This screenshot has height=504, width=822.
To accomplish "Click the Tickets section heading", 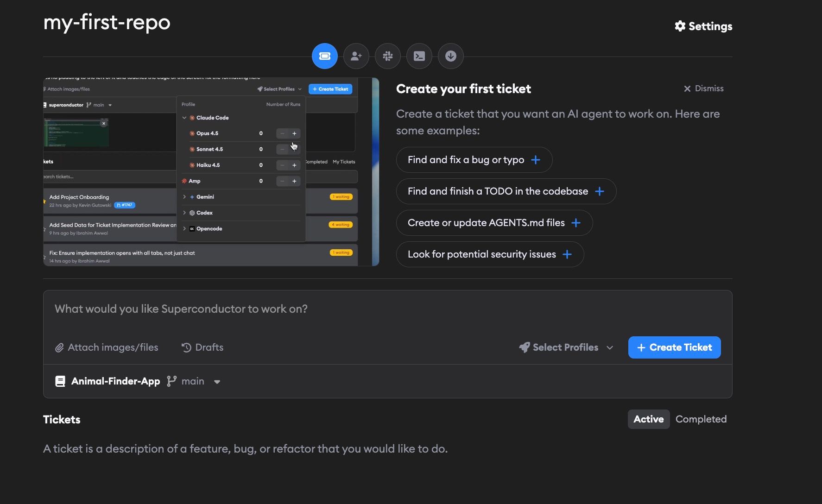I will tap(62, 420).
